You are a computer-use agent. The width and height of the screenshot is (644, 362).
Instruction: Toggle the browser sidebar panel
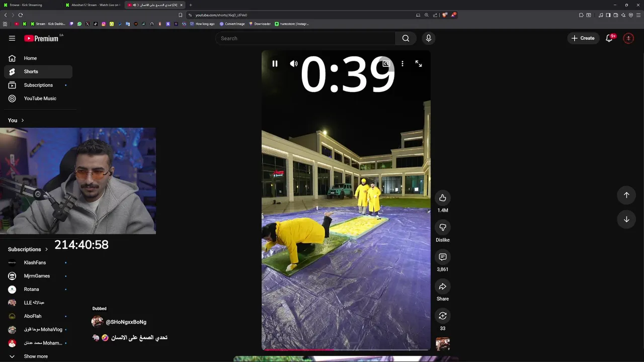click(x=608, y=15)
